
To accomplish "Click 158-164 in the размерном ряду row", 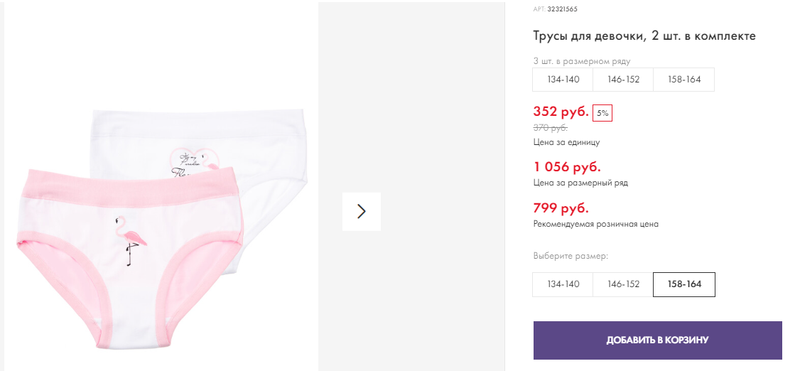I will coord(684,80).
